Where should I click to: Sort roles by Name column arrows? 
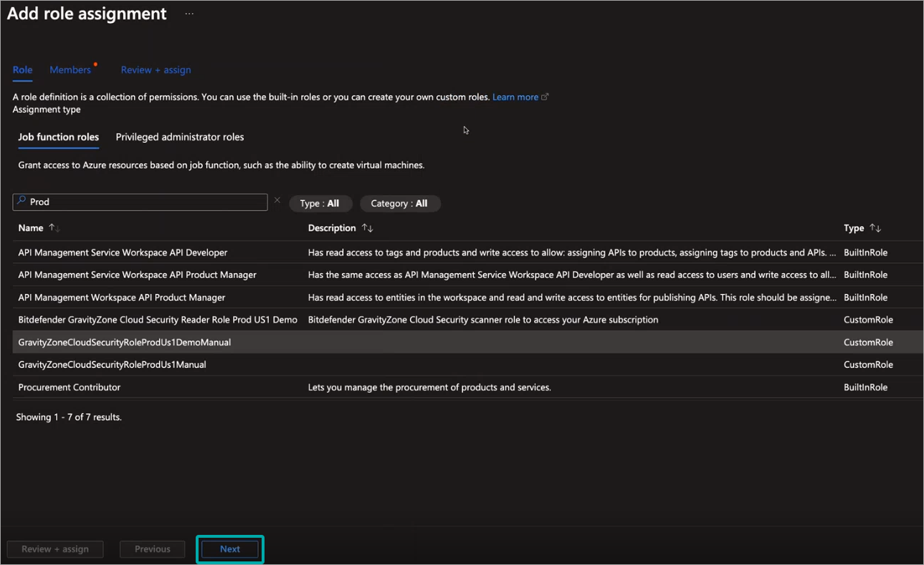54,228
